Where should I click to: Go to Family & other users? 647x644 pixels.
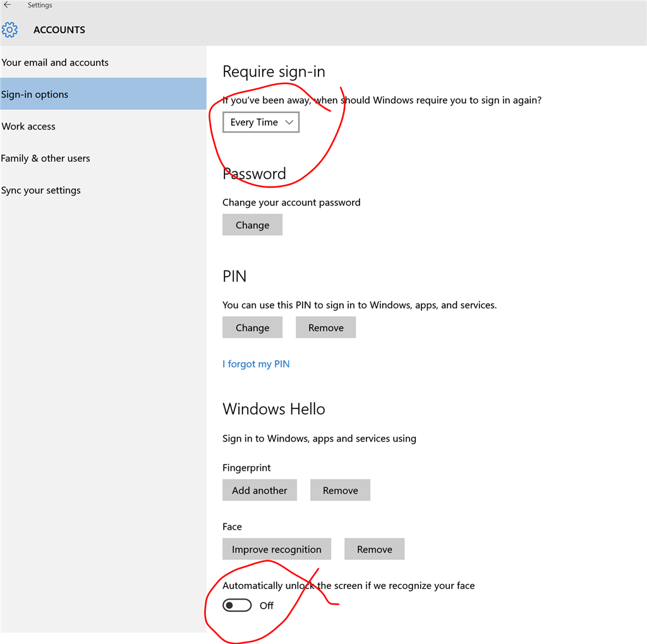click(x=103, y=158)
